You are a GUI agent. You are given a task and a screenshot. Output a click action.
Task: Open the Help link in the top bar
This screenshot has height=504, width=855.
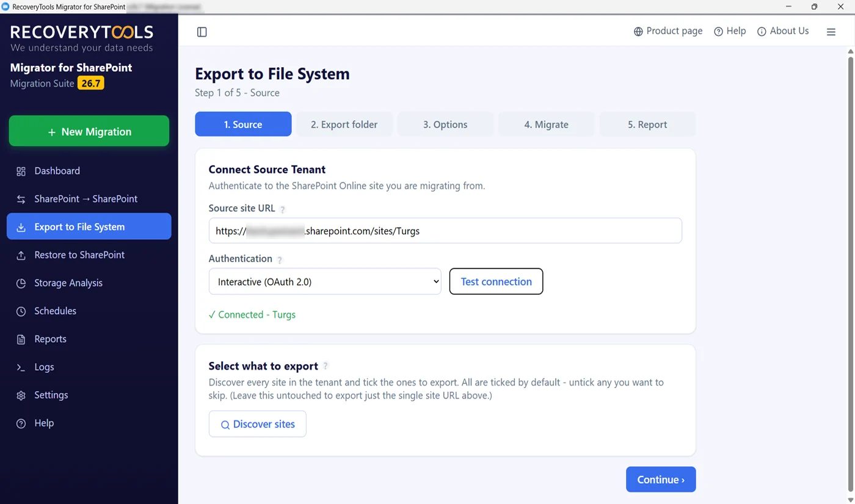pos(730,31)
